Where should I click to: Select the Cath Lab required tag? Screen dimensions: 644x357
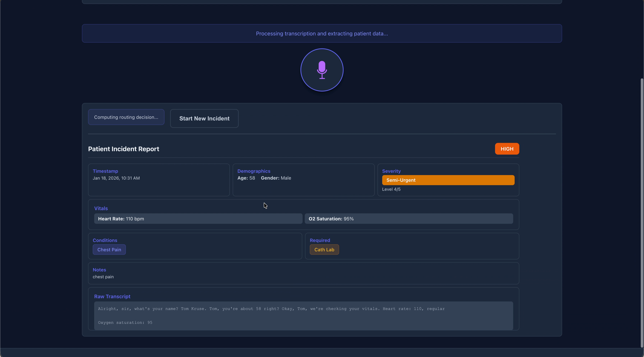(324, 250)
